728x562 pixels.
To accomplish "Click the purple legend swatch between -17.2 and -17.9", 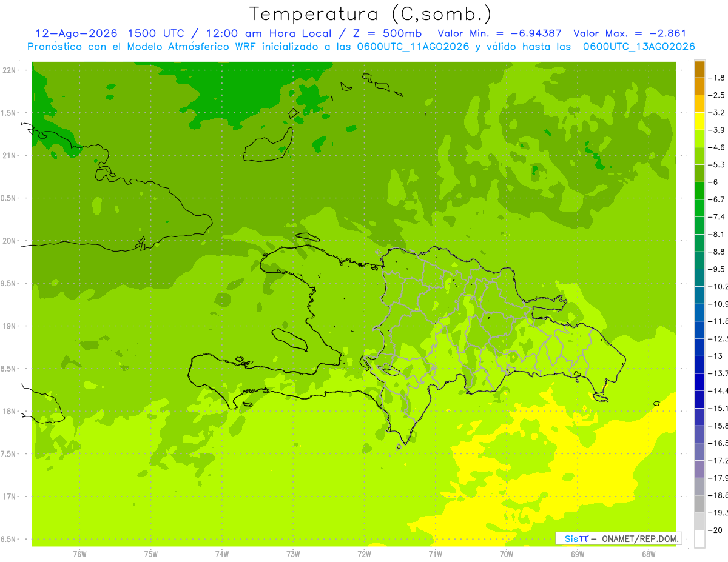I will tap(699, 469).
